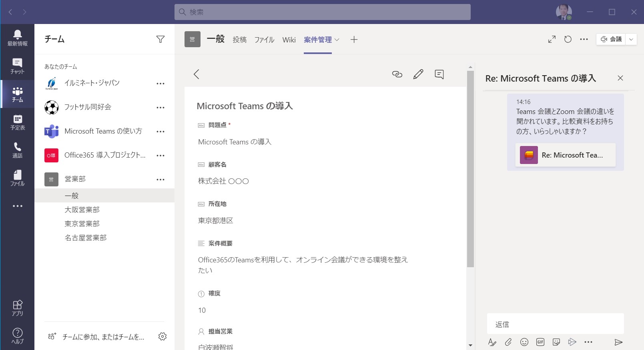Select the イルミネート・ジャパン team

point(92,83)
